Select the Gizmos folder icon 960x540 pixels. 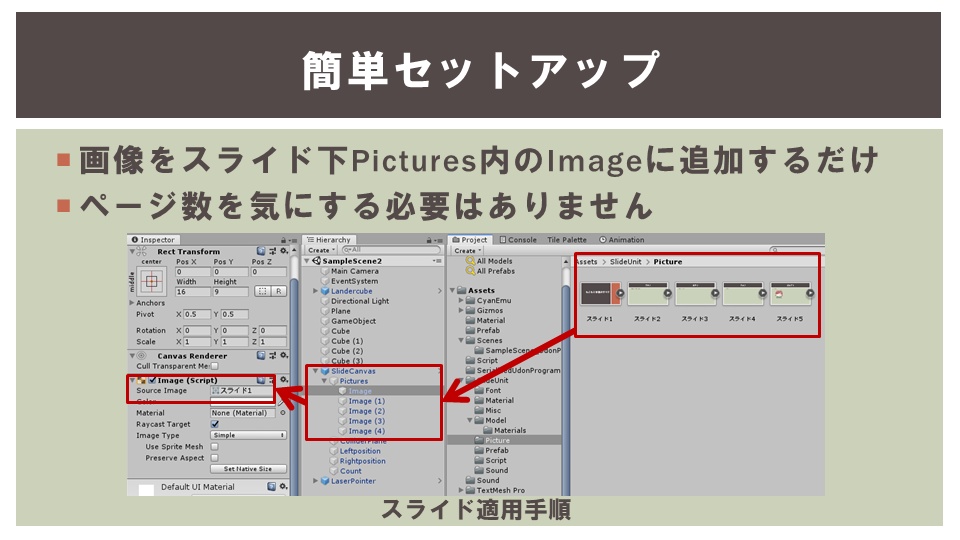(471, 310)
